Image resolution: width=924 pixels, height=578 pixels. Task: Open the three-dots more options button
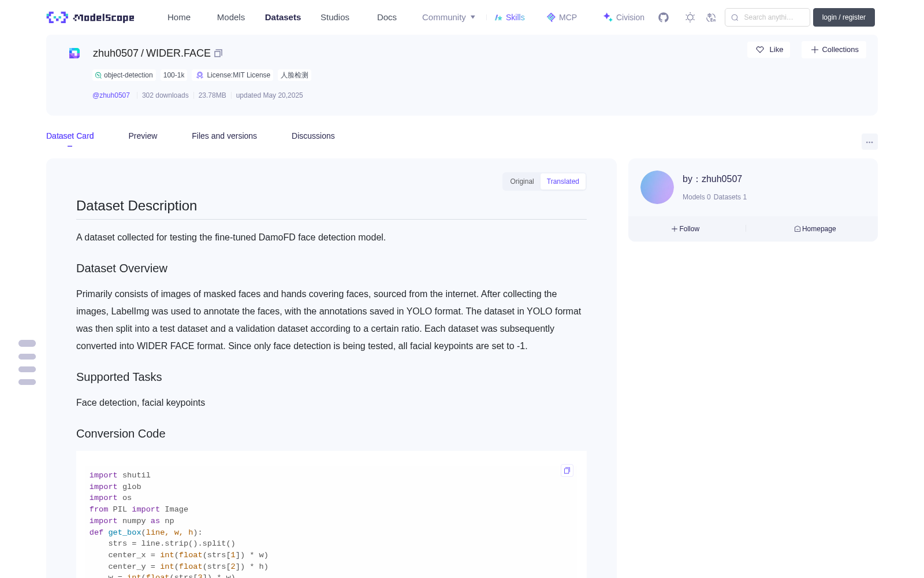[870, 142]
